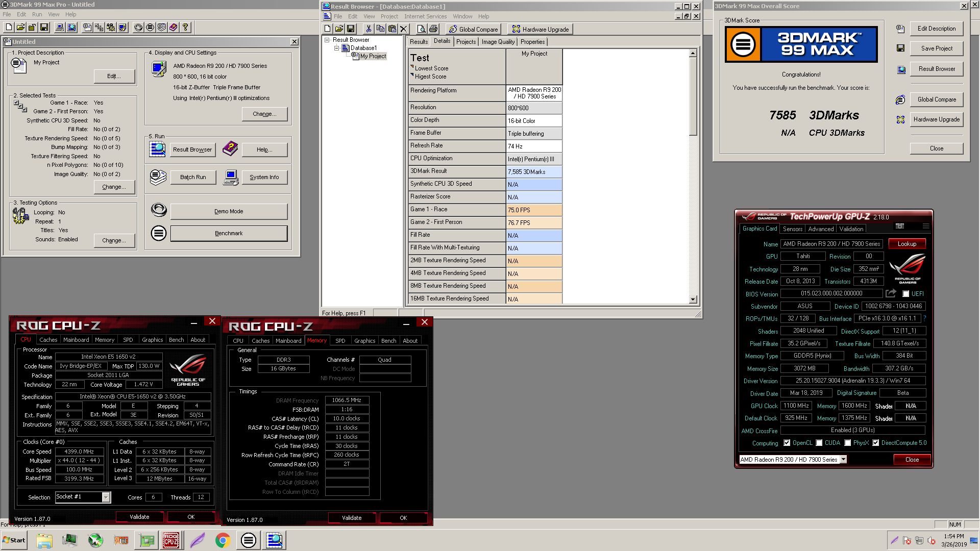This screenshot has height=551, width=980.
Task: Open the file explorer folder in taskbar
Action: click(x=44, y=540)
